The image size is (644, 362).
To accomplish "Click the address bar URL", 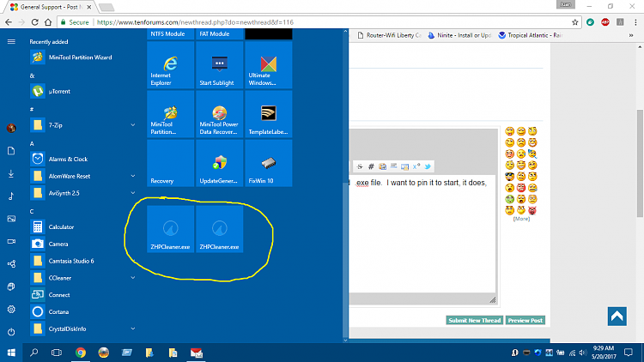I will (195, 22).
